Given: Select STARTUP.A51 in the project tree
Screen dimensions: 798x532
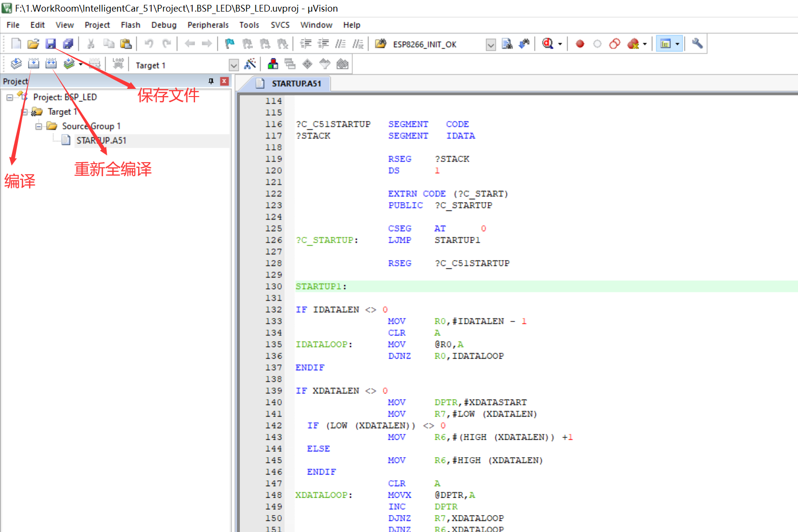Looking at the screenshot, I should tap(101, 140).
